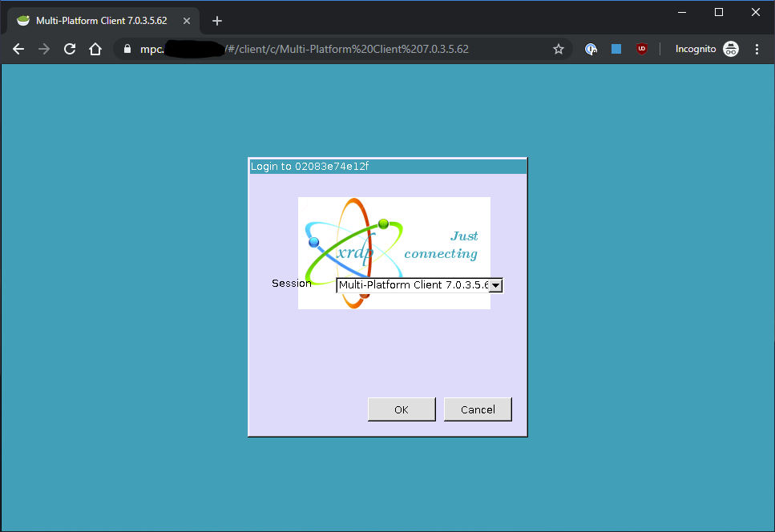
Task: Click the blue square extension icon
Action: [616, 48]
